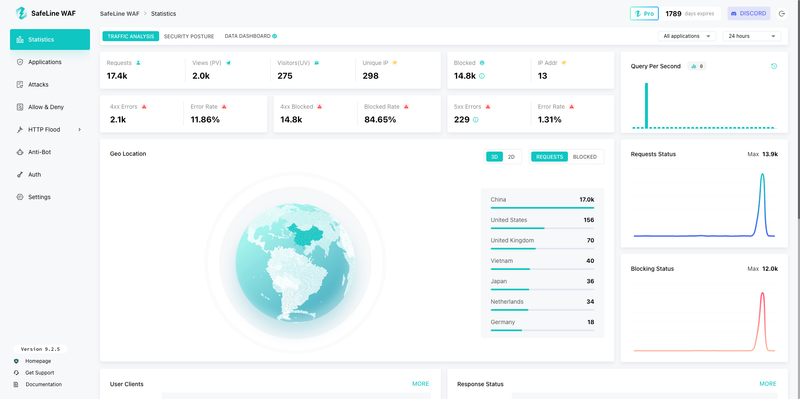Click the Auth key icon
The width and height of the screenshot is (800, 399).
(20, 174)
